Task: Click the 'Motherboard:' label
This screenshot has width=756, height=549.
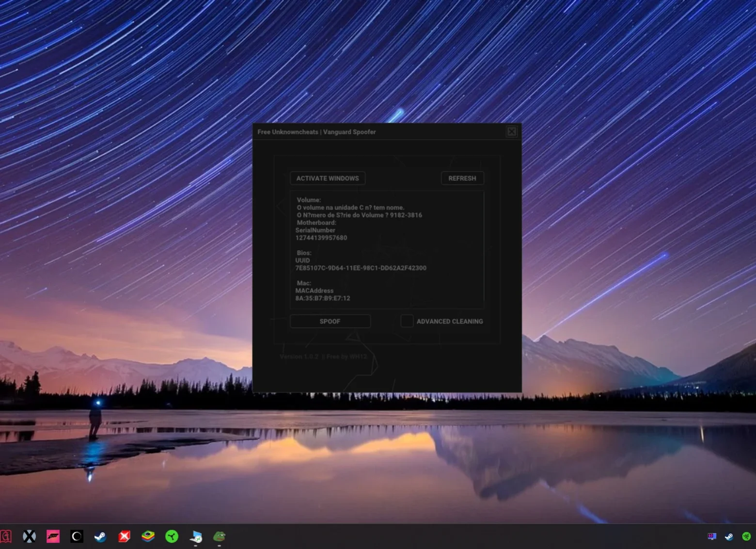Action: pyautogui.click(x=316, y=223)
